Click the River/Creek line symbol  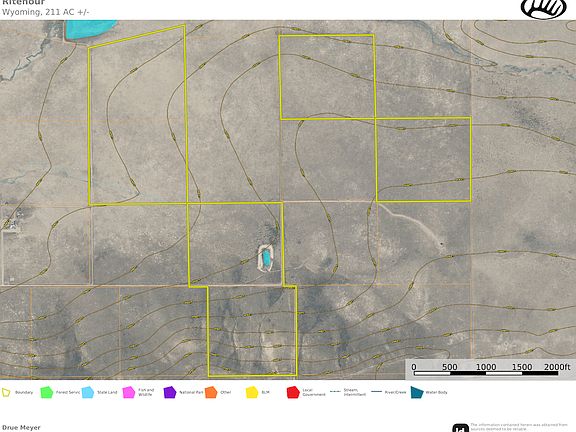coord(377,392)
